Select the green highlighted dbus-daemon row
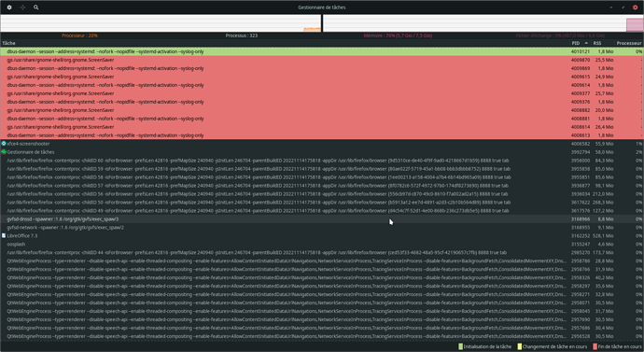Viewport: 644px width, 352px height. click(x=322, y=51)
